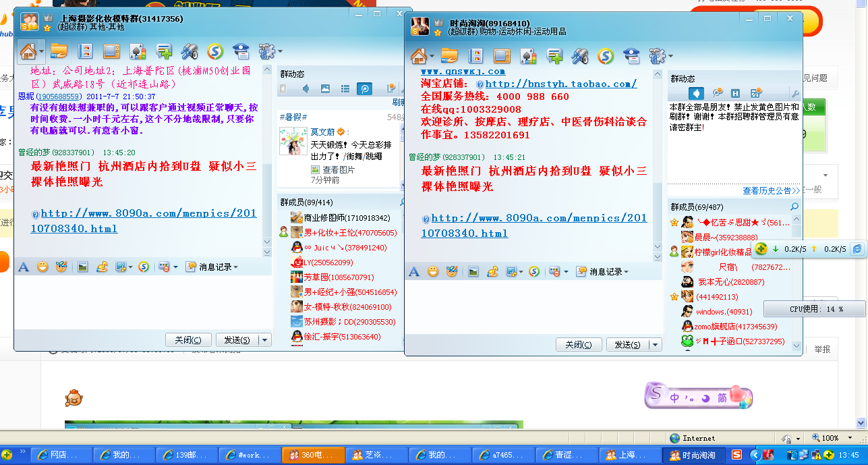Launch card games icon in fashion Taobao group
Viewport: 868px width, 465px height.
click(x=528, y=56)
